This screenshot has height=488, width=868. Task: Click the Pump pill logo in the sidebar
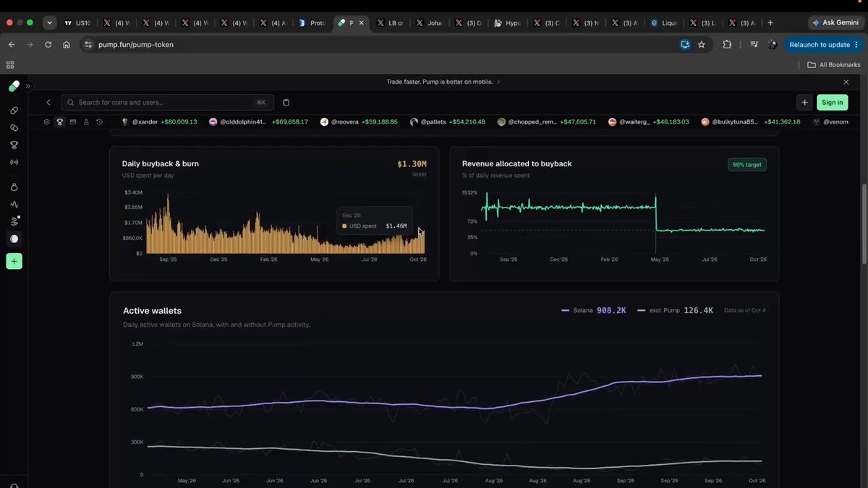pos(14,86)
